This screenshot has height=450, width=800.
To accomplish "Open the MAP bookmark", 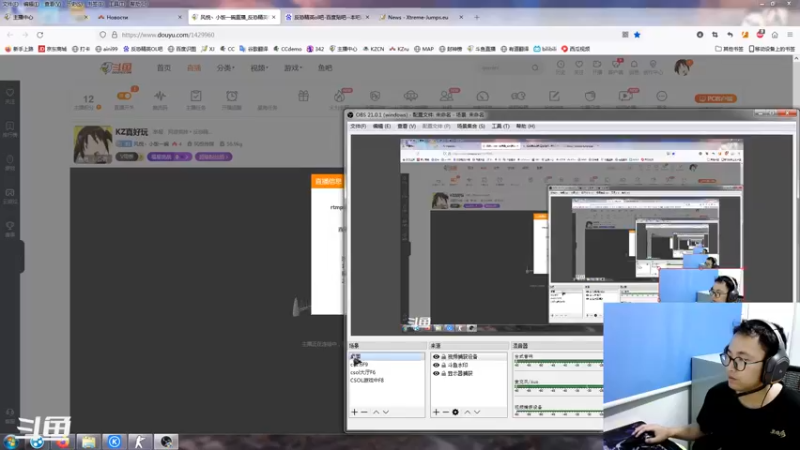I will tap(424, 49).
